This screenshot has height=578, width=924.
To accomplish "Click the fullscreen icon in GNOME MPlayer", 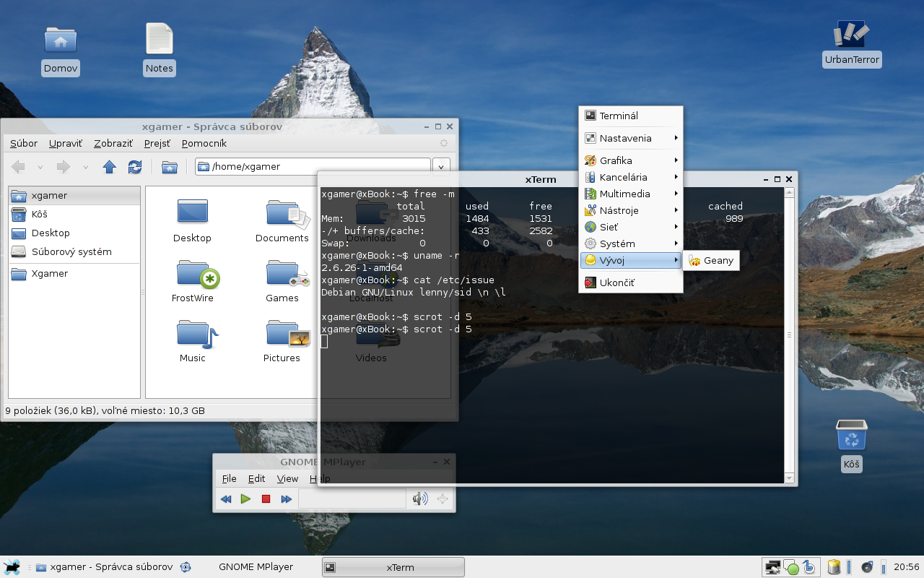I will (x=443, y=499).
